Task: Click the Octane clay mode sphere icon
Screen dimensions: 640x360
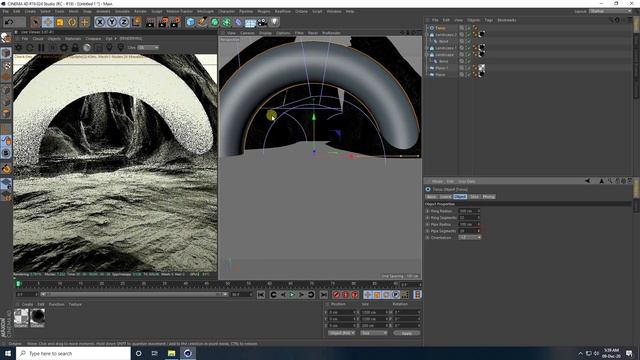Action: (87, 48)
